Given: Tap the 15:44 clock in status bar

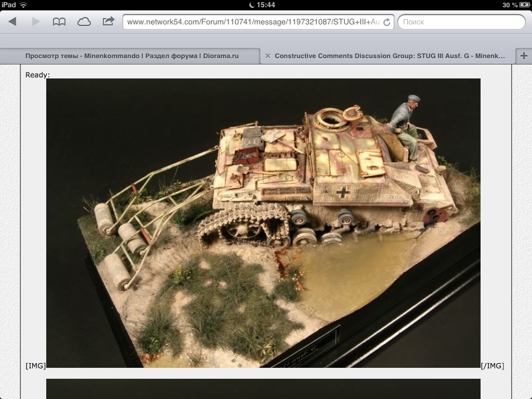Looking at the screenshot, I should pos(265,5).
